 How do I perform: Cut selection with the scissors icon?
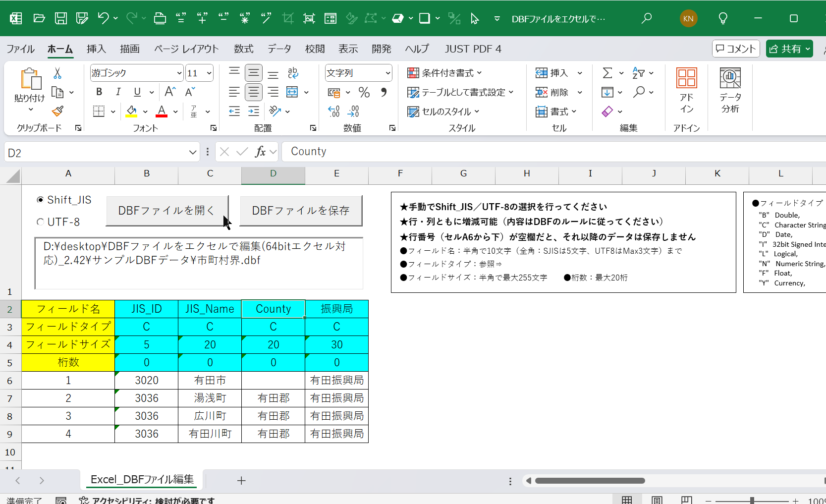[57, 73]
